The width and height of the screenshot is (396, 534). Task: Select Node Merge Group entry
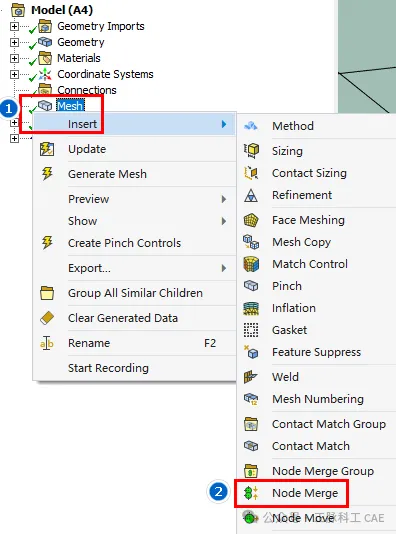317,471
